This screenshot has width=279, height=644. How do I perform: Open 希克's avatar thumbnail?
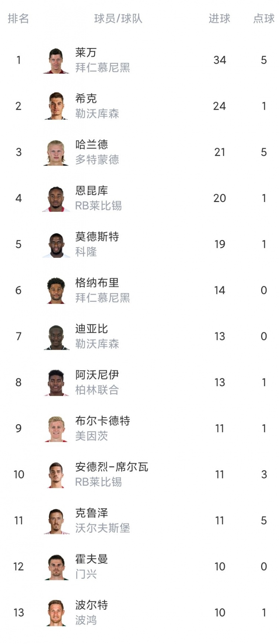click(56, 106)
